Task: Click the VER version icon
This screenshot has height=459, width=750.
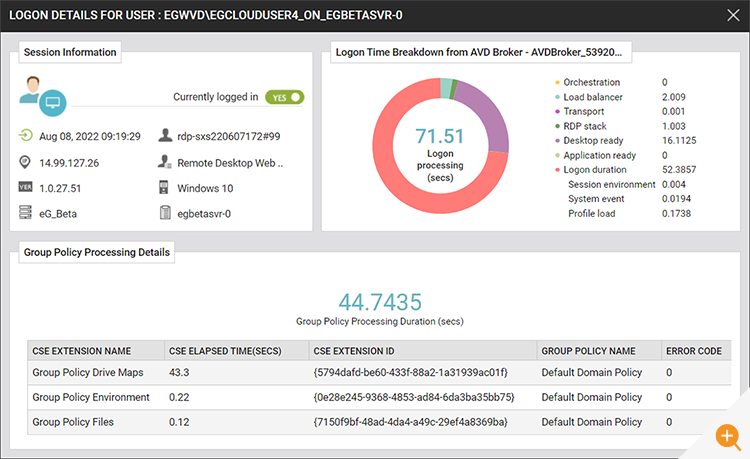Action: tap(25, 187)
